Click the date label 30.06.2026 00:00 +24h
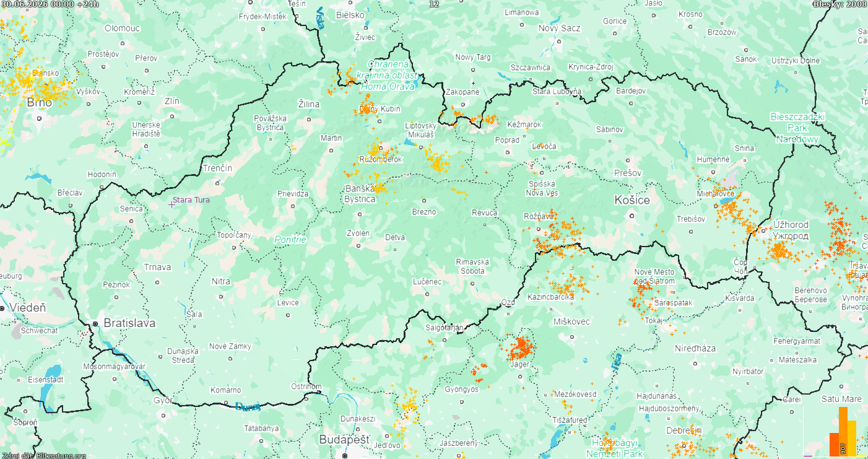Screen dimensions: 868x459 tap(50, 4)
